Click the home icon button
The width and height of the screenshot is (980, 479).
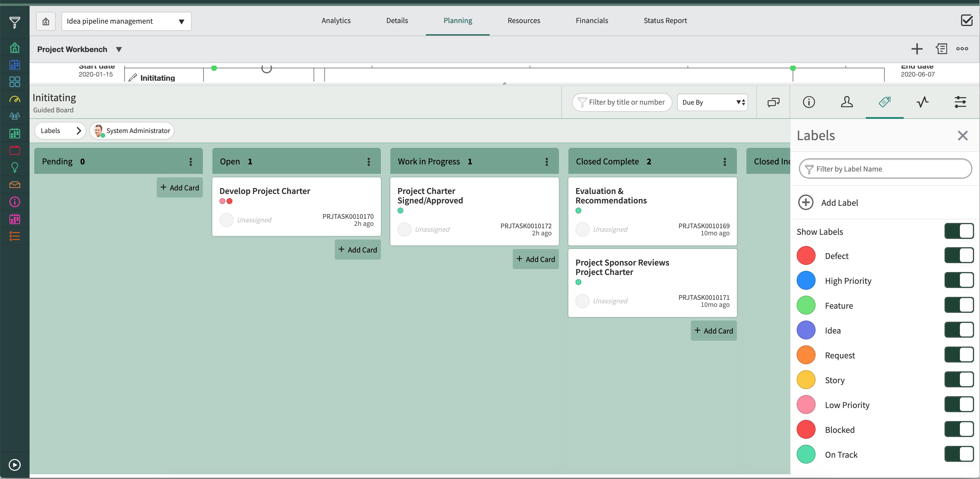click(x=46, y=21)
